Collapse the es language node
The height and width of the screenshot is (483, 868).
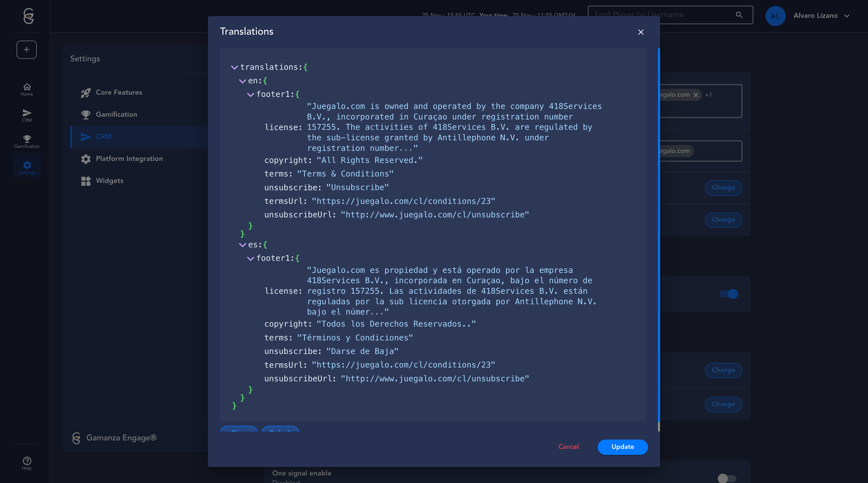coord(242,245)
